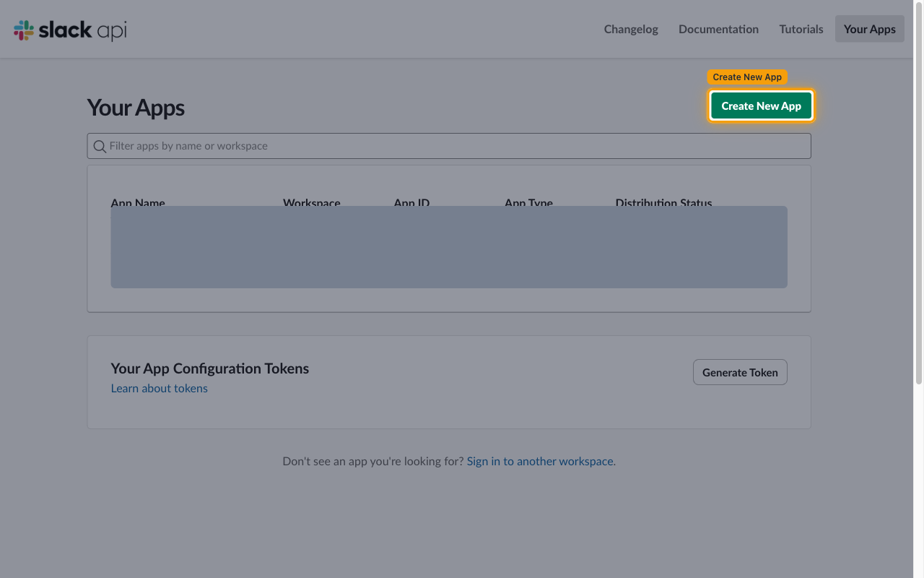The width and height of the screenshot is (924, 578).
Task: Click the Distribution Status column header
Action: click(663, 202)
